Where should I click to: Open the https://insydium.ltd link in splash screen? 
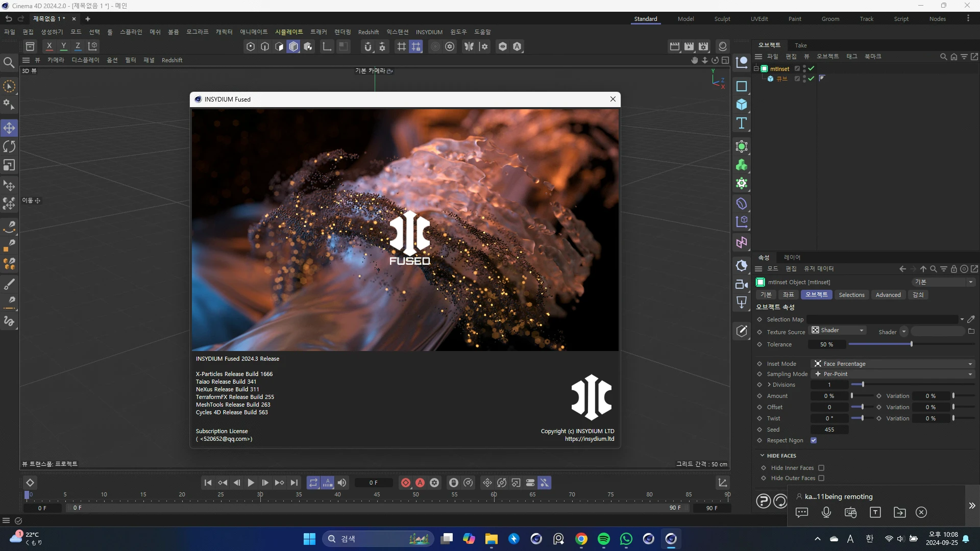pos(590,439)
